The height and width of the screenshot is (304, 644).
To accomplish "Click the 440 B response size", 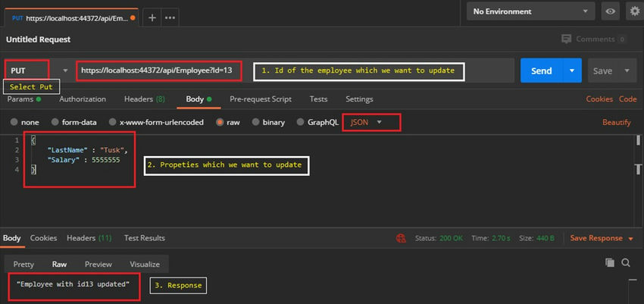I will point(546,238).
